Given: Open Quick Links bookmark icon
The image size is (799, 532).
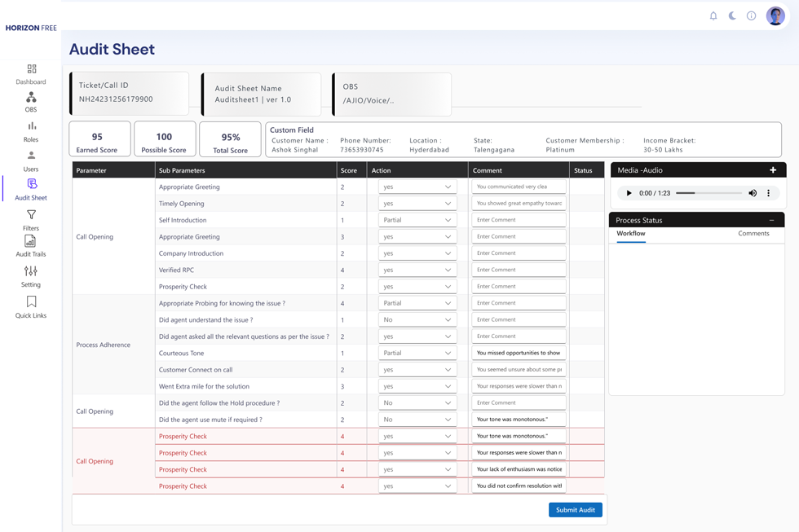Looking at the screenshot, I should [31, 307].
